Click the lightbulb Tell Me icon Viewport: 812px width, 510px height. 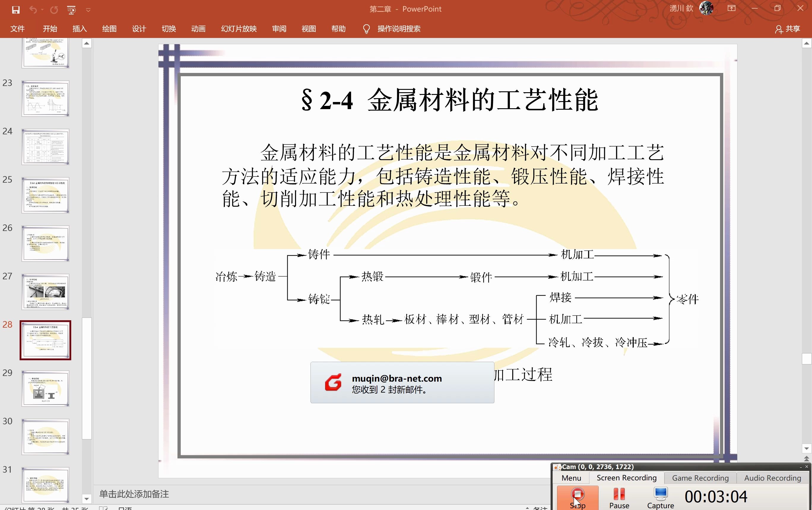tap(366, 29)
